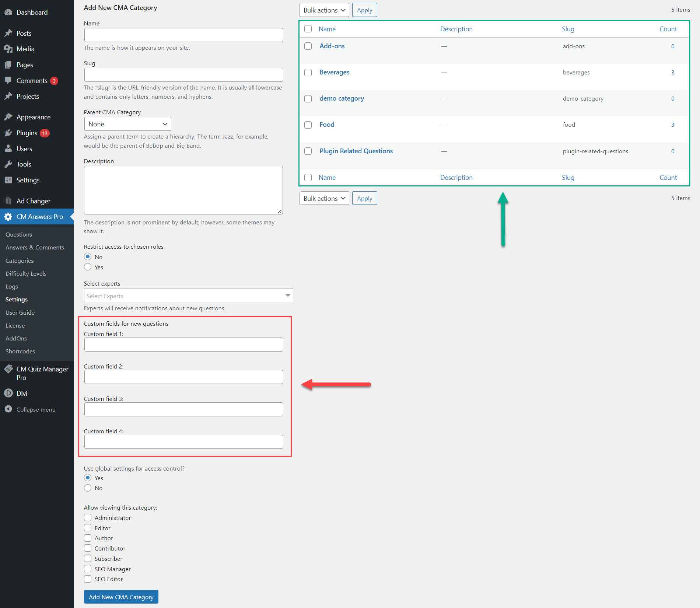700x608 pixels.
Task: Open Answers & Comments submenu item
Action: click(35, 247)
